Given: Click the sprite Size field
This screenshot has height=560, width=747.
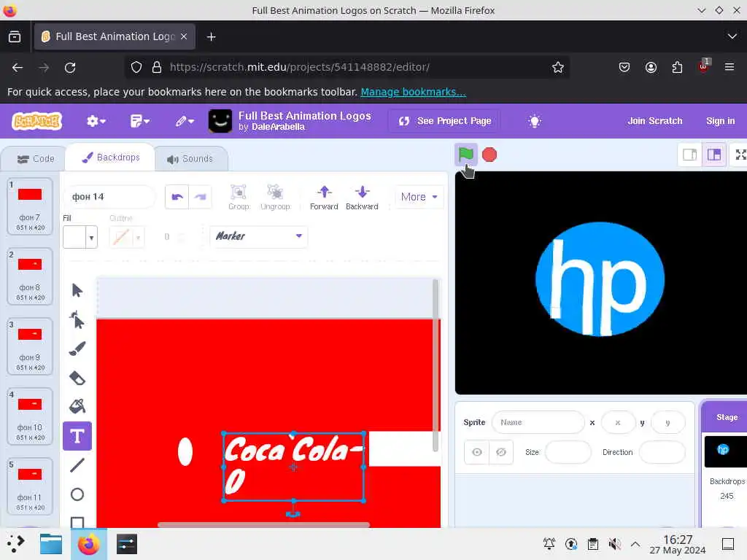Looking at the screenshot, I should 568,452.
